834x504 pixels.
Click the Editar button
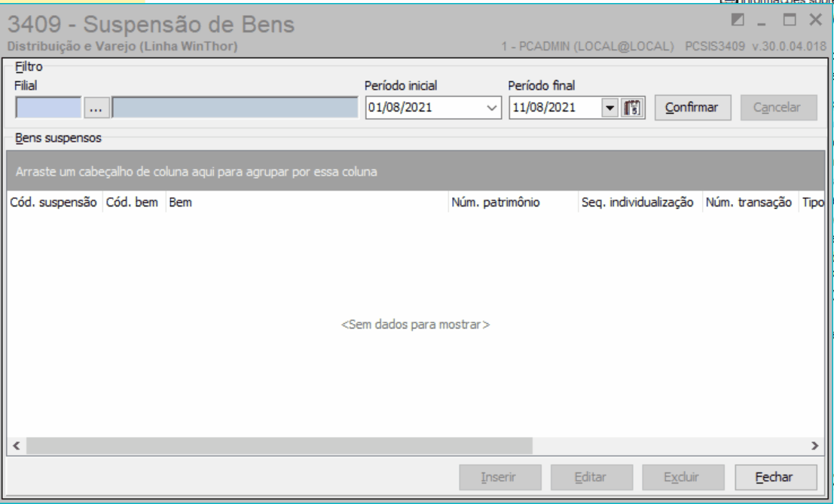click(591, 478)
